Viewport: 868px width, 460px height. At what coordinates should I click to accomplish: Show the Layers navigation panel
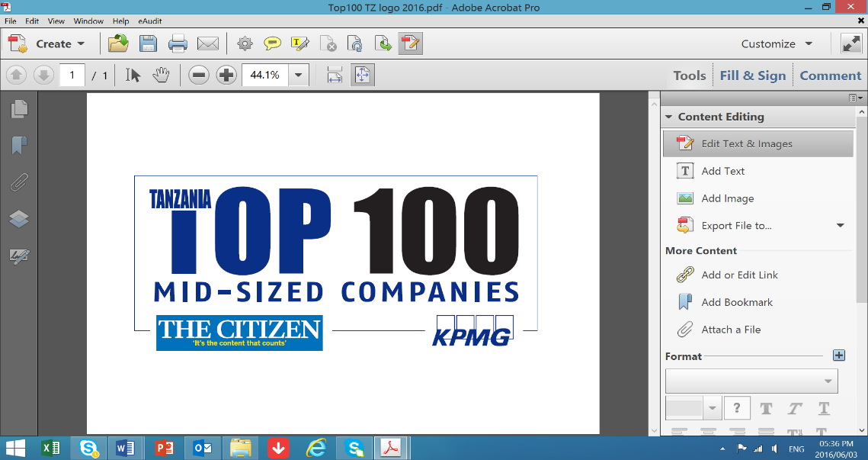pos(19,220)
